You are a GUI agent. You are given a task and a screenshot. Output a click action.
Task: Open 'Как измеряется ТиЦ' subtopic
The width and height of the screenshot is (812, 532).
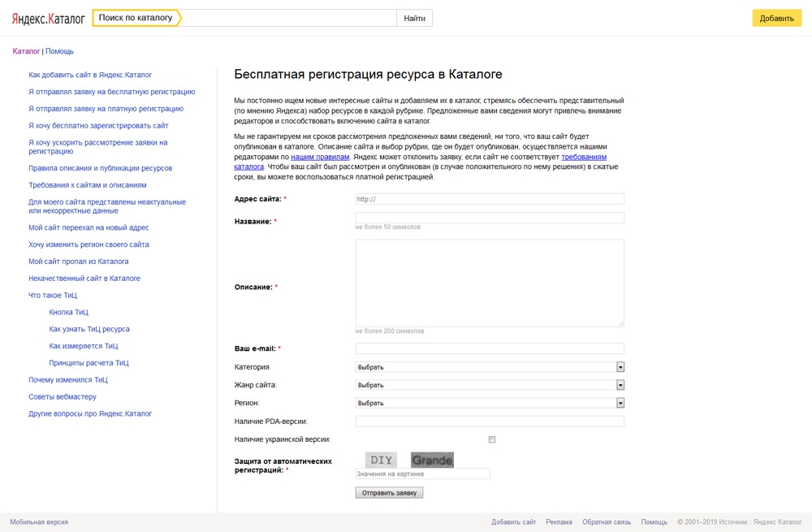coord(84,346)
